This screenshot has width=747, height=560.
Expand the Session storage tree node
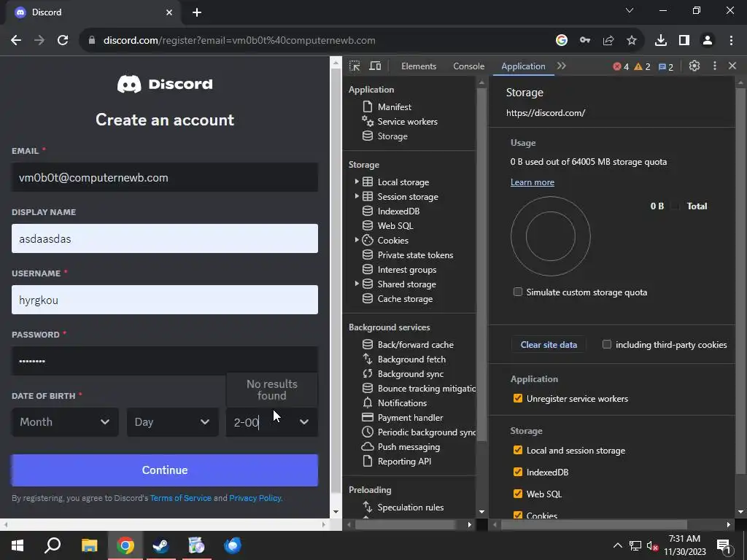[356, 196]
